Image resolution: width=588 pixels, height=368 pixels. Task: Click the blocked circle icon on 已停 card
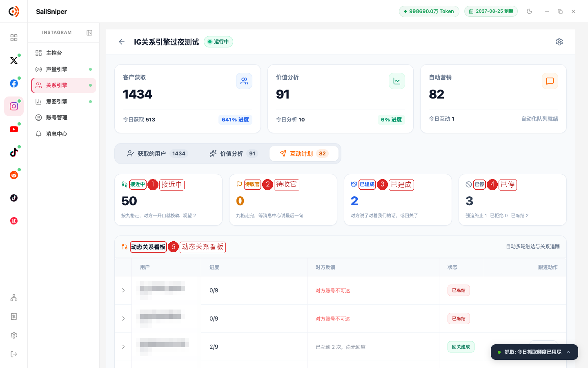point(469,184)
